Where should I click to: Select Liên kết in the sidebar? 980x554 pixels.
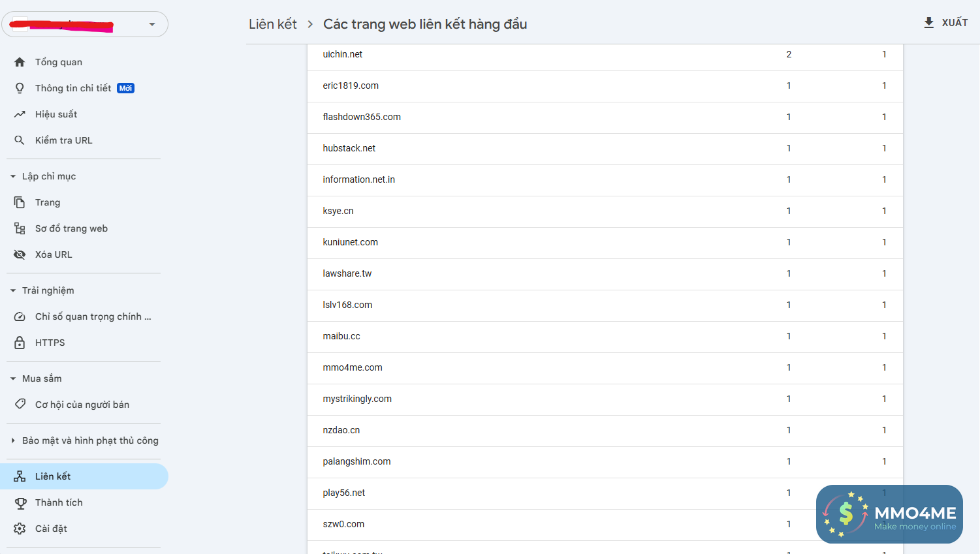(x=53, y=476)
